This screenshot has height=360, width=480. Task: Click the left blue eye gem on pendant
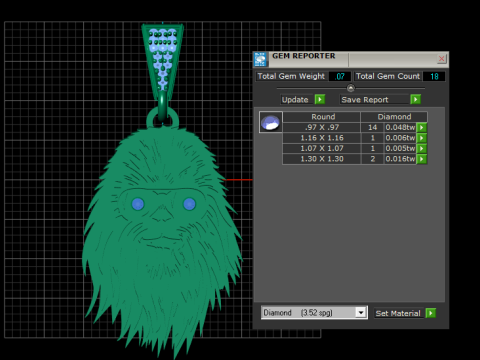[x=138, y=204]
